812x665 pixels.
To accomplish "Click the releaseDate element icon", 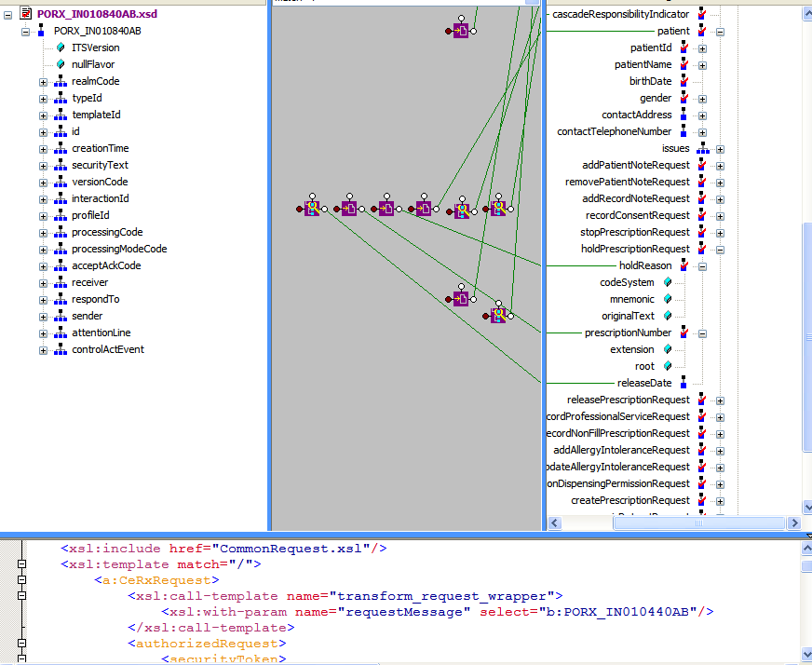I will [x=683, y=383].
